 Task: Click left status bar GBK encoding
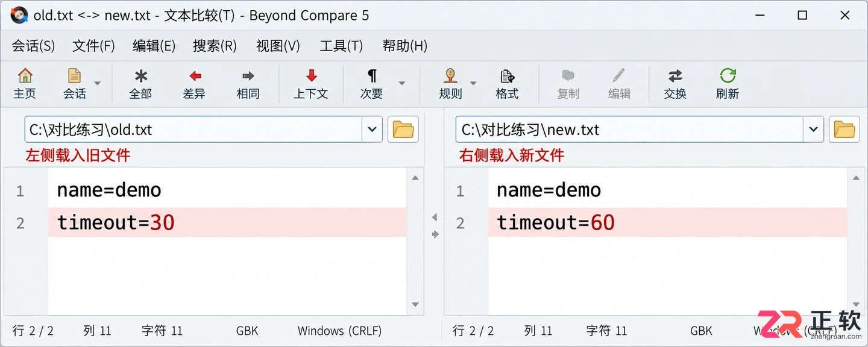tap(247, 331)
